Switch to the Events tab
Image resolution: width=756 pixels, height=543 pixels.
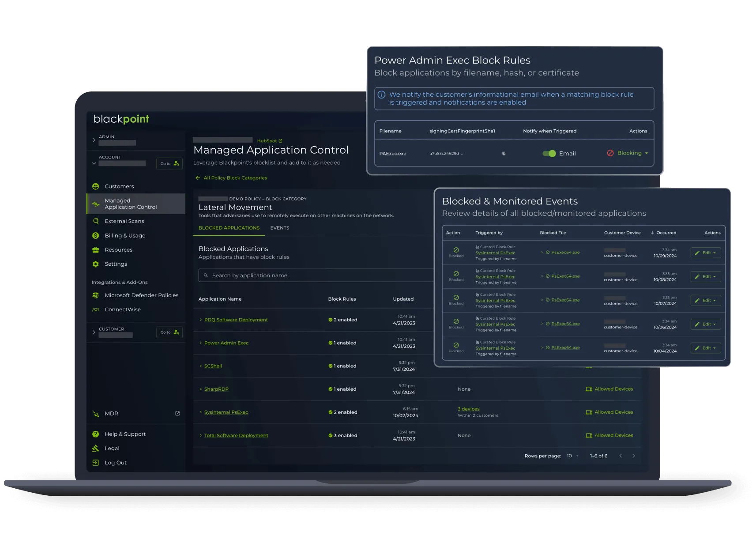tap(279, 228)
